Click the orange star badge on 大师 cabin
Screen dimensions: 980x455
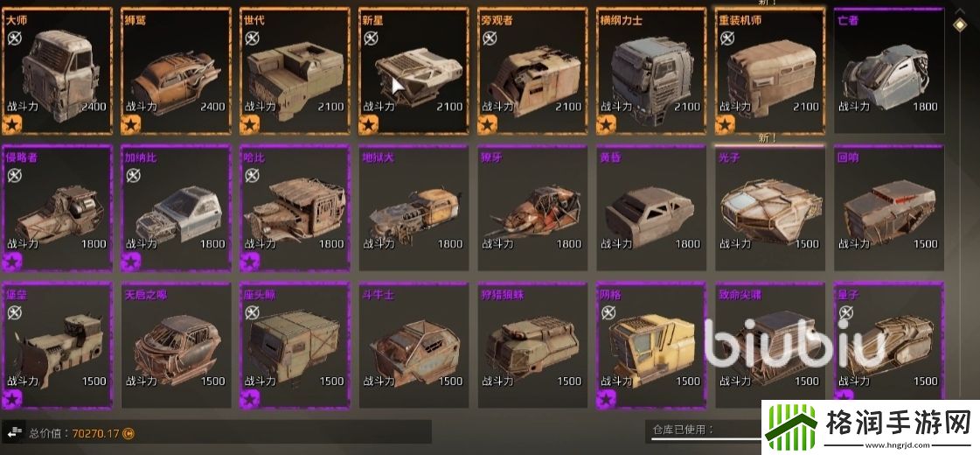pos(12,124)
